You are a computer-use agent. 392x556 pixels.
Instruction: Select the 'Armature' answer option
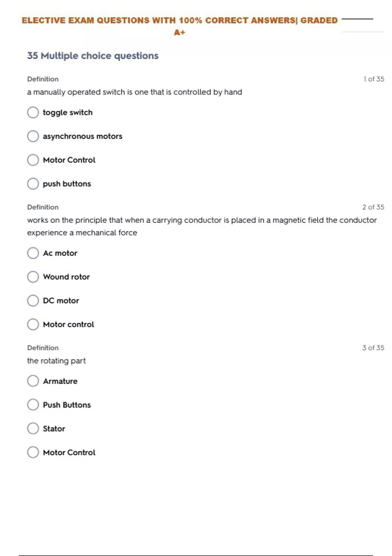pos(33,381)
